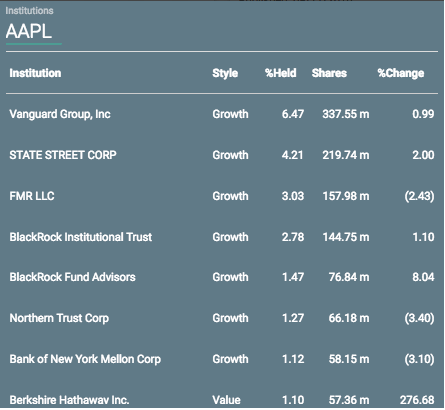Click the (3.10) %Change value
Screen dimensions: 445x410
[x=419, y=359]
